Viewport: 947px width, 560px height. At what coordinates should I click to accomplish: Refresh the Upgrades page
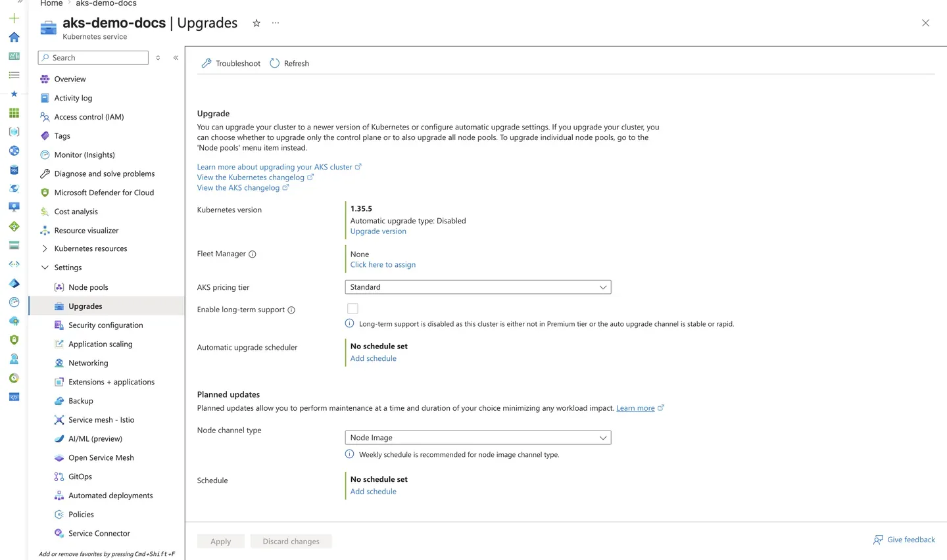point(289,63)
